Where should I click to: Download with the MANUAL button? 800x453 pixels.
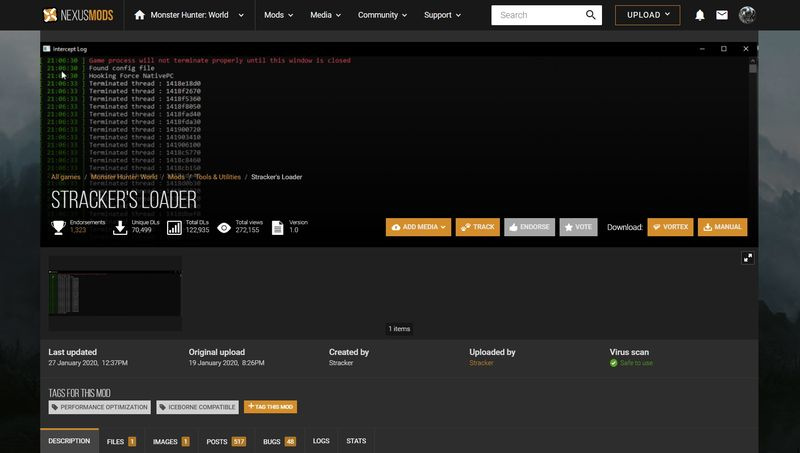coord(722,227)
